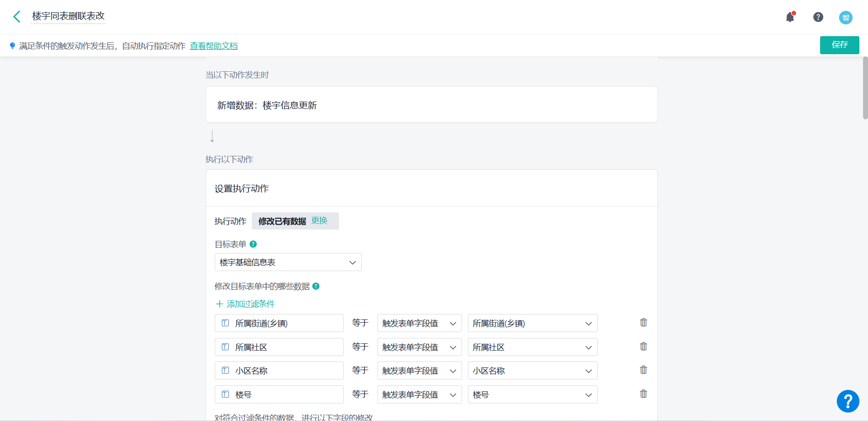The image size is (868, 422).
Task: Remove the 小区名称 filter condition
Action: [x=643, y=370]
